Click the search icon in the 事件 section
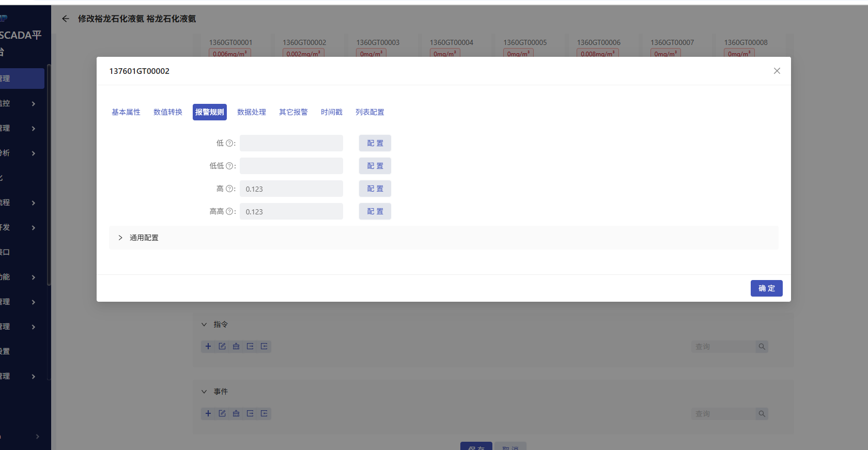This screenshot has height=450, width=868. (x=762, y=414)
